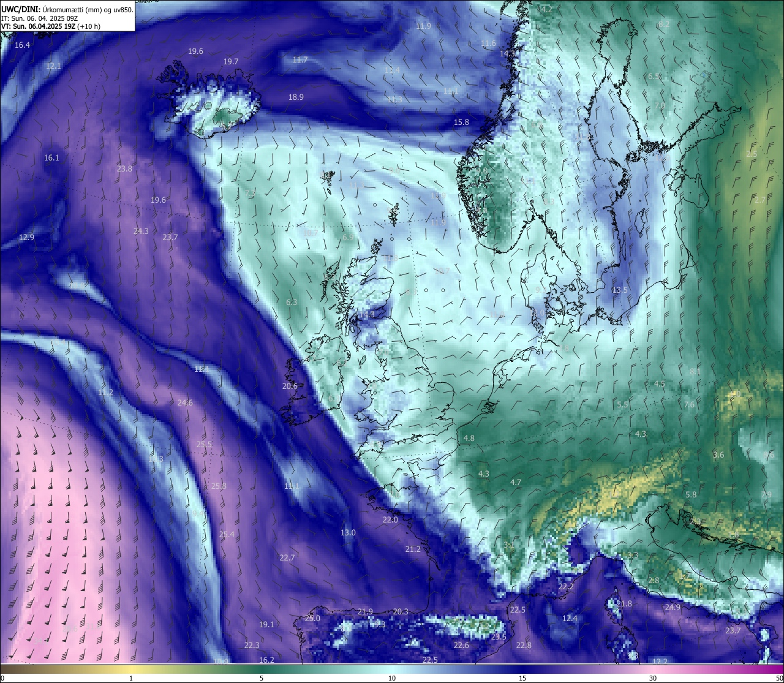Select the 16.1 value label
784x683 pixels.
(51, 158)
